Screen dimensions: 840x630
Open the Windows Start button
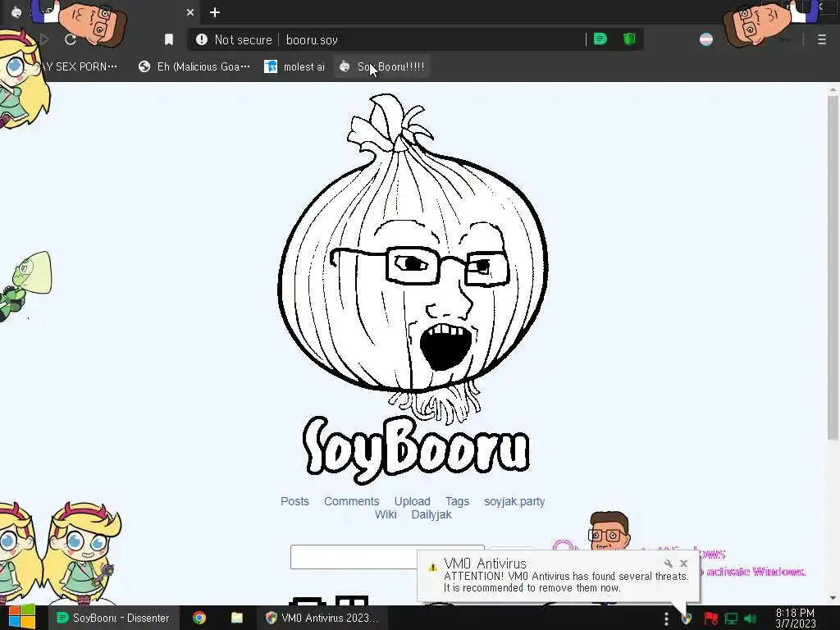coord(21,618)
